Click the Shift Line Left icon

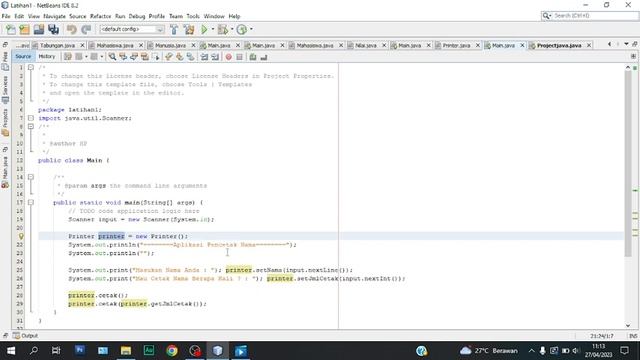coord(204,57)
